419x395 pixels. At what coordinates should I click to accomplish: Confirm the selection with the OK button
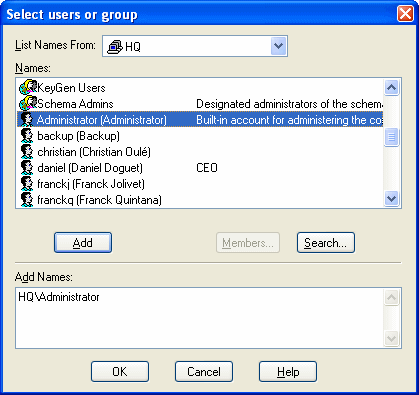point(120,371)
